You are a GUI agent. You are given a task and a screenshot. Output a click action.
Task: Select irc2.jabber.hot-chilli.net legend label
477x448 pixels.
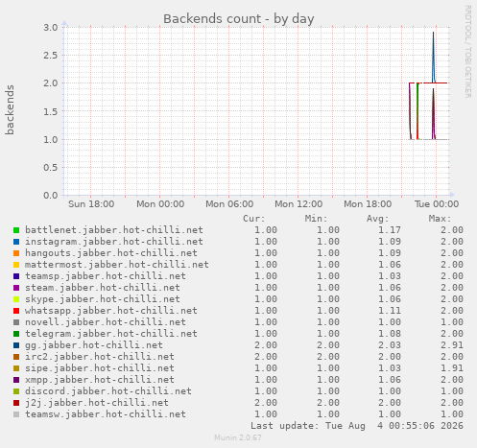[100, 357]
